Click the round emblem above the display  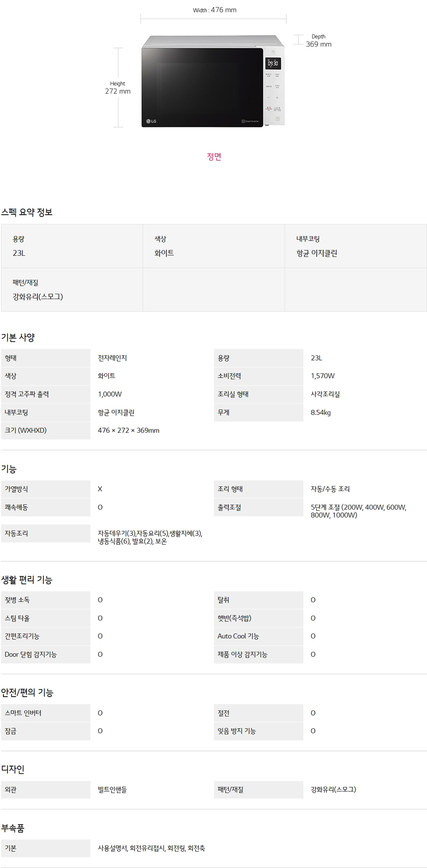273,51
